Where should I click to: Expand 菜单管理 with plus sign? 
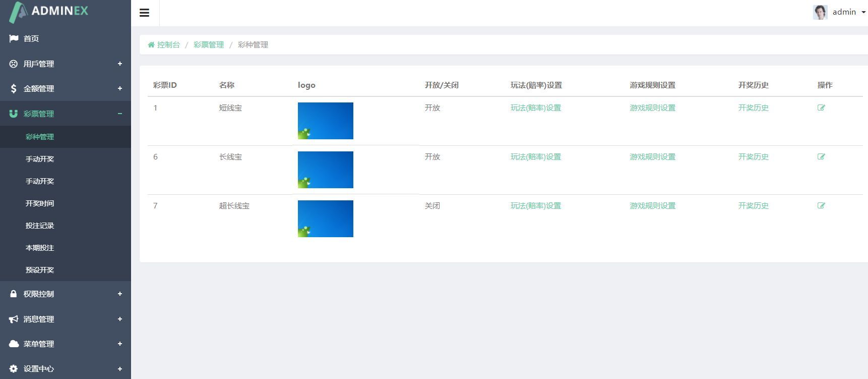click(x=120, y=344)
